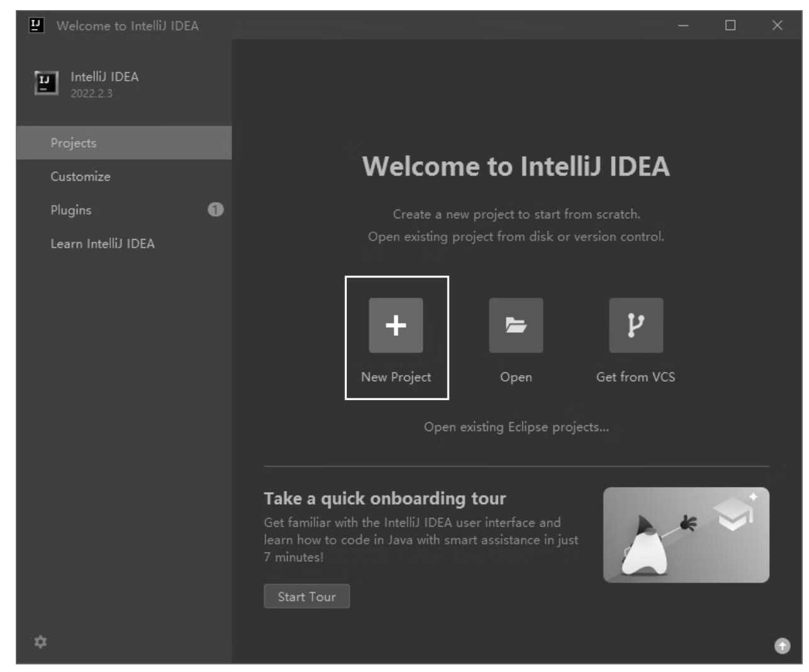This screenshot has height=672, width=809.
Task: Maximize the Welcome window
Action: [730, 25]
